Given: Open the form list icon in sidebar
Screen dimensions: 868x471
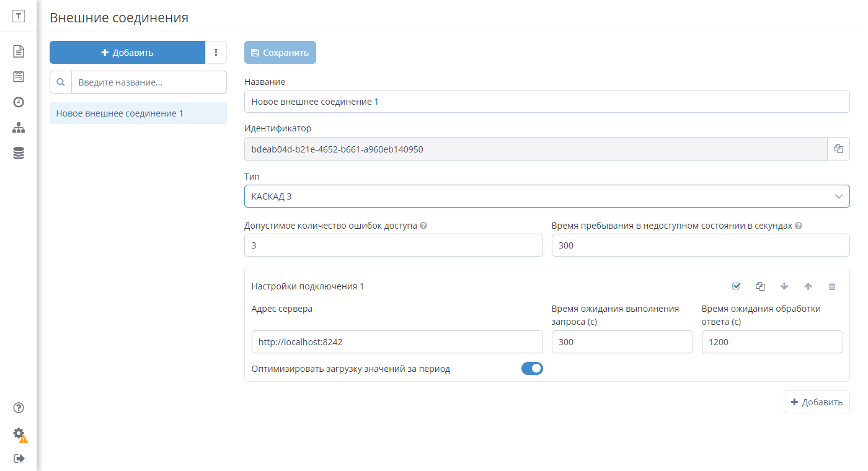Looking at the screenshot, I should 19,77.
